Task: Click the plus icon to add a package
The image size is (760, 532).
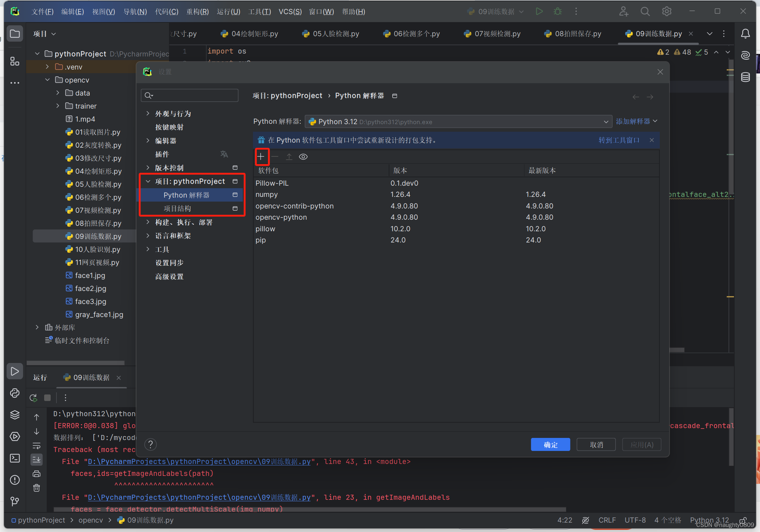Action: point(261,157)
